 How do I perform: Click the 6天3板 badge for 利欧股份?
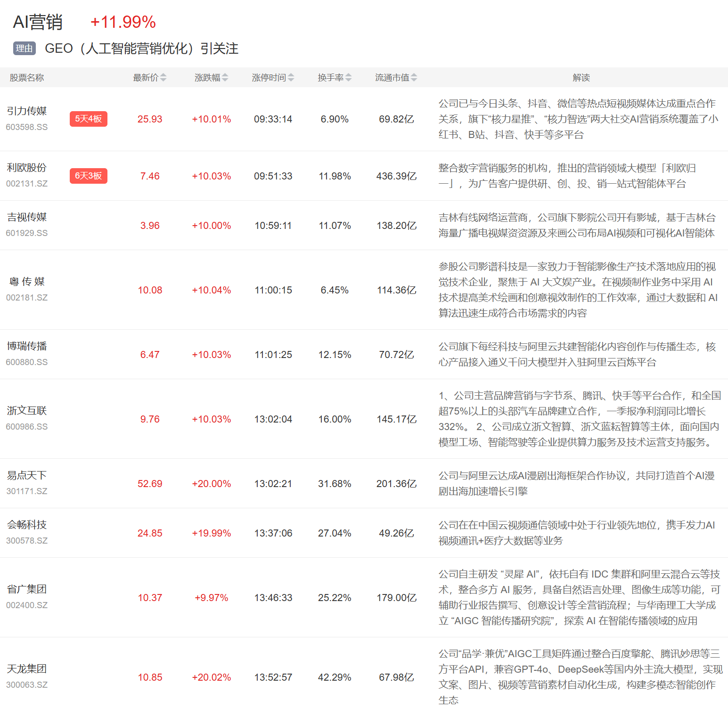[x=89, y=176]
